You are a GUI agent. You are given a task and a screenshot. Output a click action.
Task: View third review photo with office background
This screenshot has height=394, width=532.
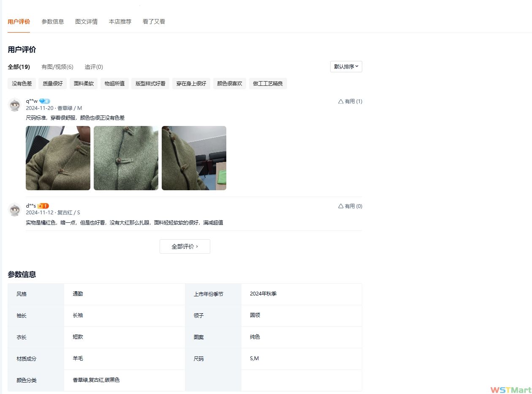(194, 158)
